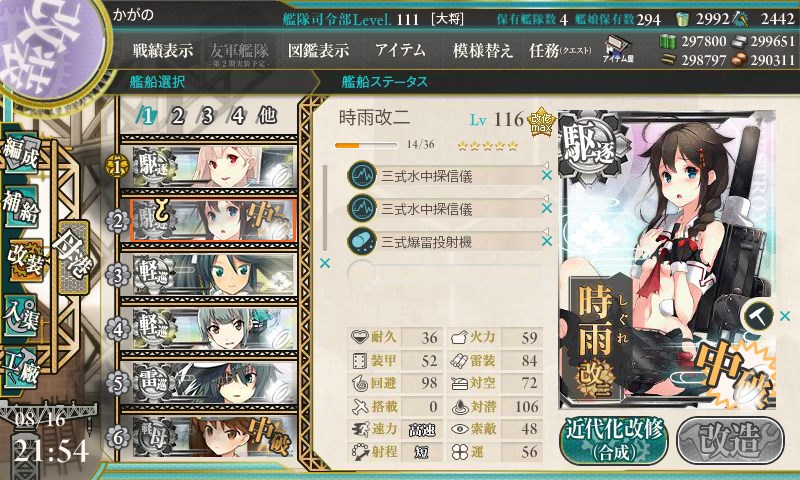The height and width of the screenshot is (480, 800).
Task: Remove all equipment with the left-side X
Action: point(324,263)
